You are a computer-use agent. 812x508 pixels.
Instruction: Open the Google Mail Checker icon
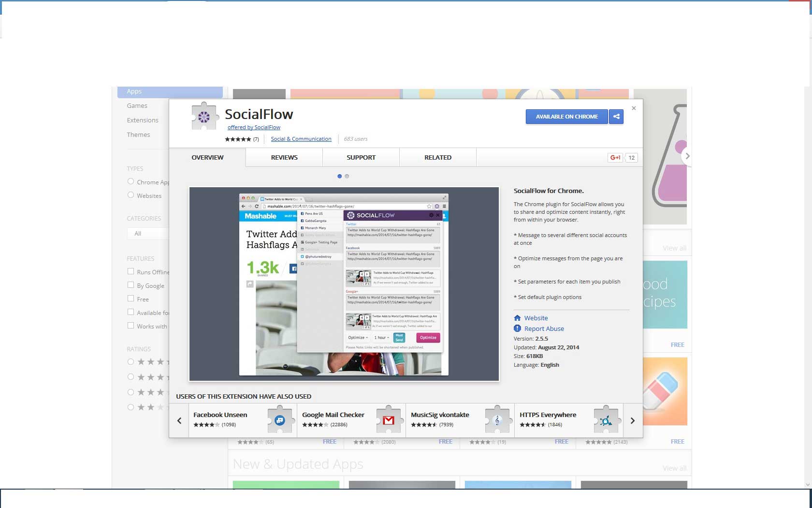(389, 420)
